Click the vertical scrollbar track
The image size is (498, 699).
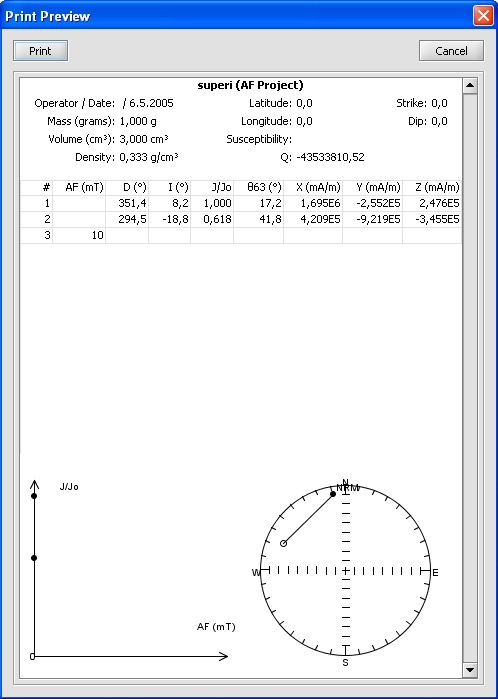(470, 377)
